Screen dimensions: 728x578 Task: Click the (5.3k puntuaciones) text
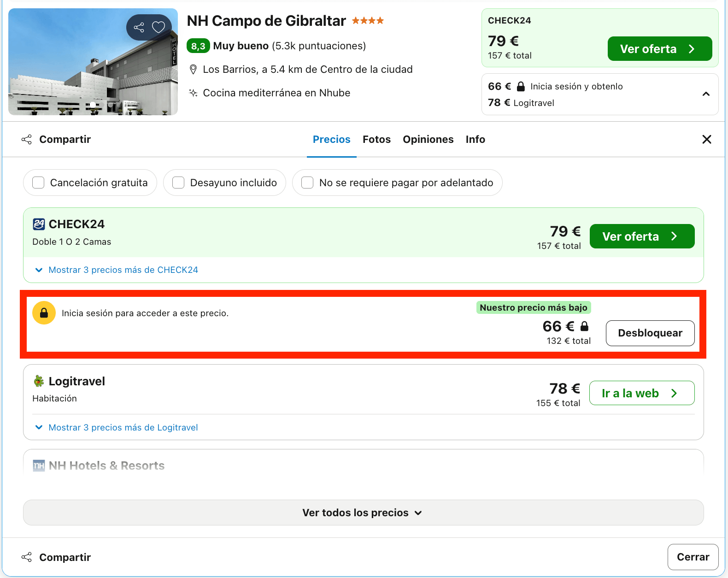[x=319, y=46]
